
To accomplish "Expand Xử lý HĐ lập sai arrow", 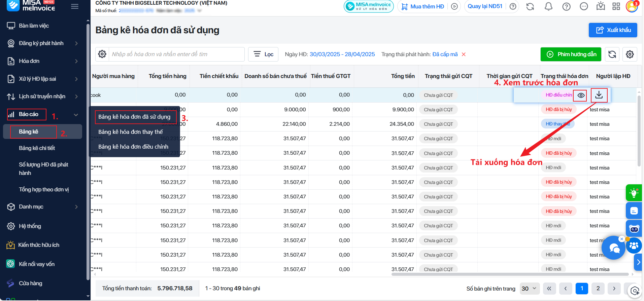I will point(76,79).
